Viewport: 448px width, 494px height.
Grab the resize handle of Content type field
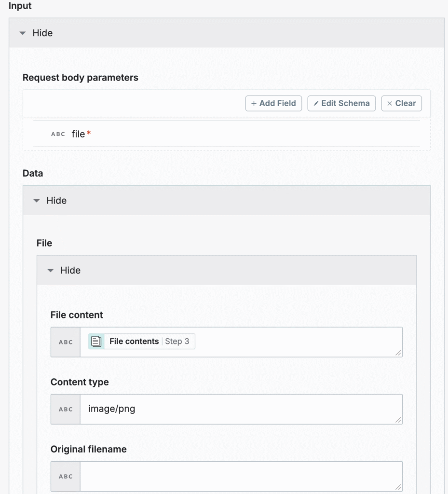tap(398, 420)
